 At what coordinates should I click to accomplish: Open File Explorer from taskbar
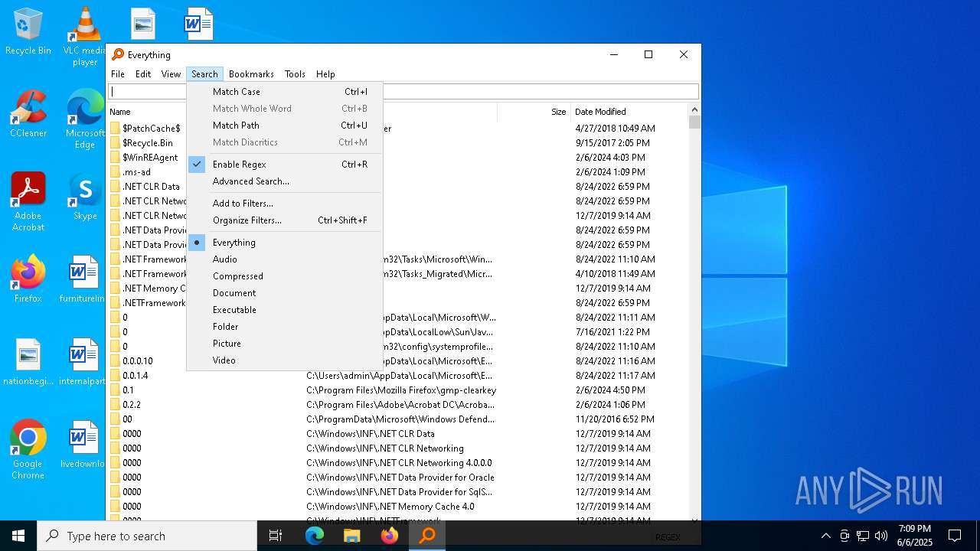click(x=352, y=536)
